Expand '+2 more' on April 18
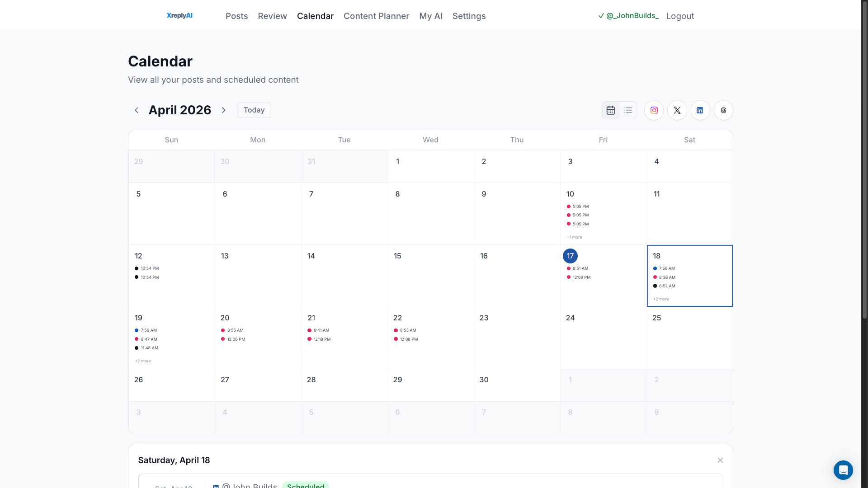This screenshot has width=868, height=488. (660, 299)
